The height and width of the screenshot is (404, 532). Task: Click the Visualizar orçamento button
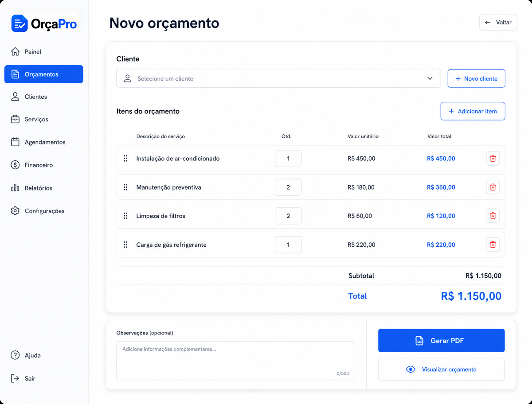point(441,369)
